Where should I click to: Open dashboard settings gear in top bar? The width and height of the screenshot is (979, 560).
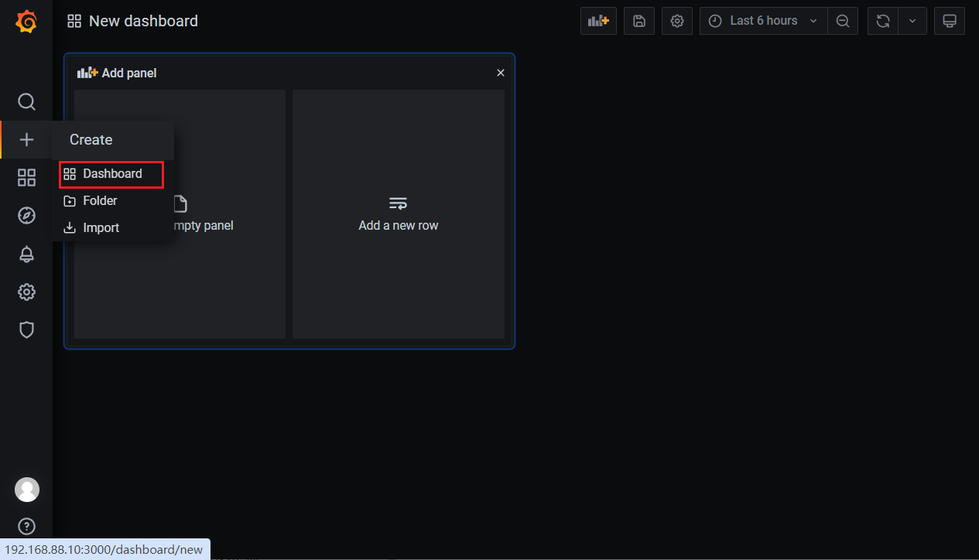(677, 21)
